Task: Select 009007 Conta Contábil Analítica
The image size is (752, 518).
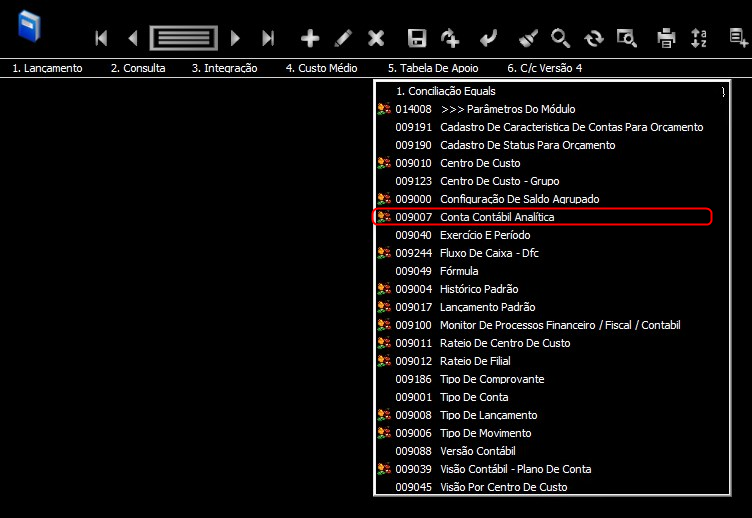Action: [x=542, y=217]
